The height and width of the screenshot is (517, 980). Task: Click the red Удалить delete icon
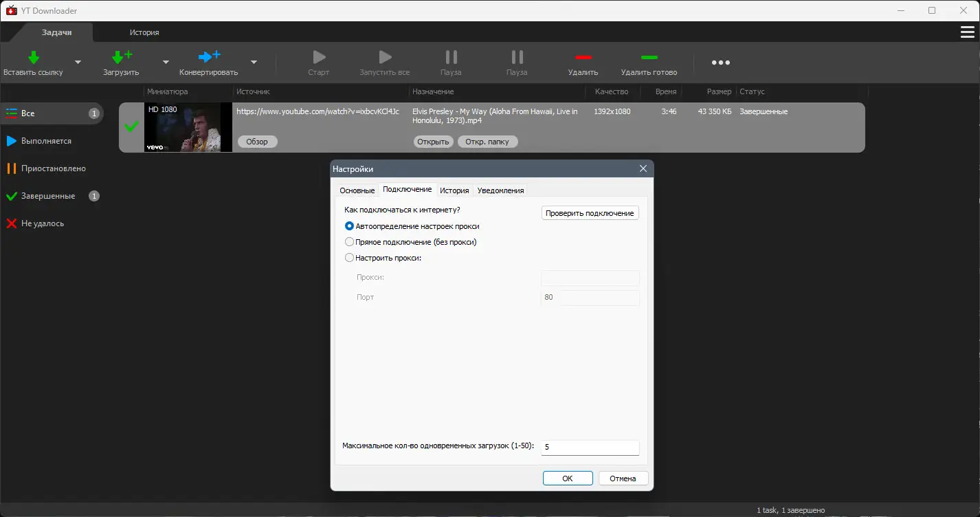[583, 58]
